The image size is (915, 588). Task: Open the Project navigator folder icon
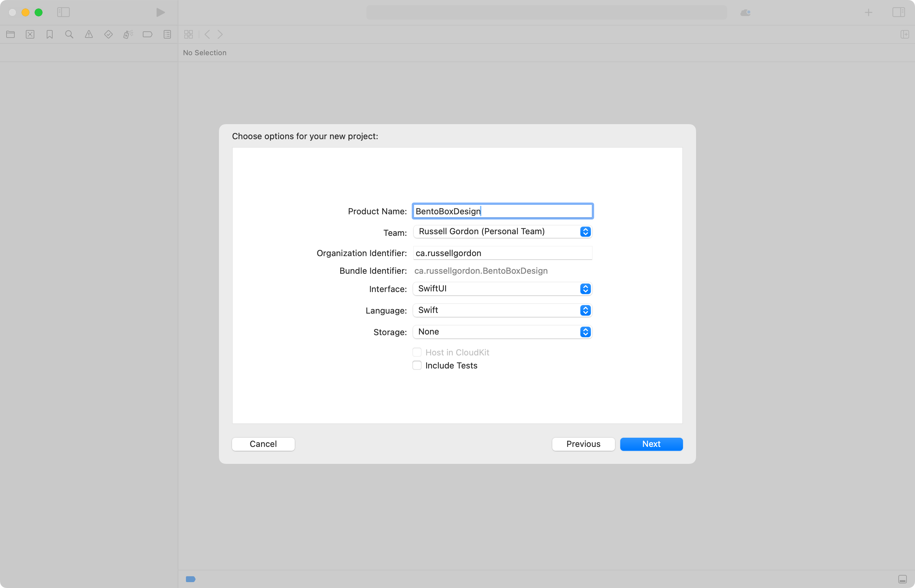[10, 34]
